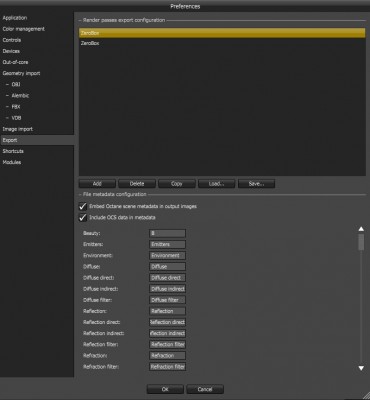370x400 pixels.
Task: Click the OK button
Action: point(165,389)
